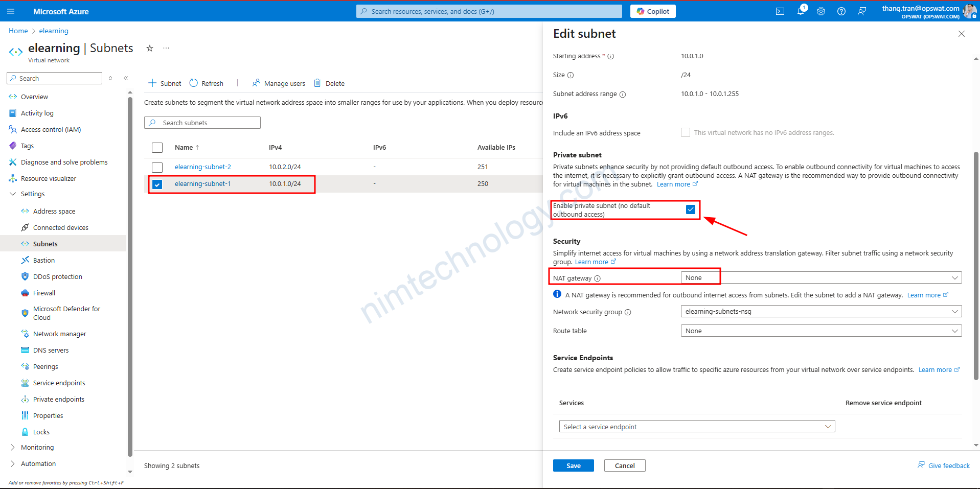Toggle Enable private subnet checkbox
The width and height of the screenshot is (980, 489).
[x=691, y=209]
